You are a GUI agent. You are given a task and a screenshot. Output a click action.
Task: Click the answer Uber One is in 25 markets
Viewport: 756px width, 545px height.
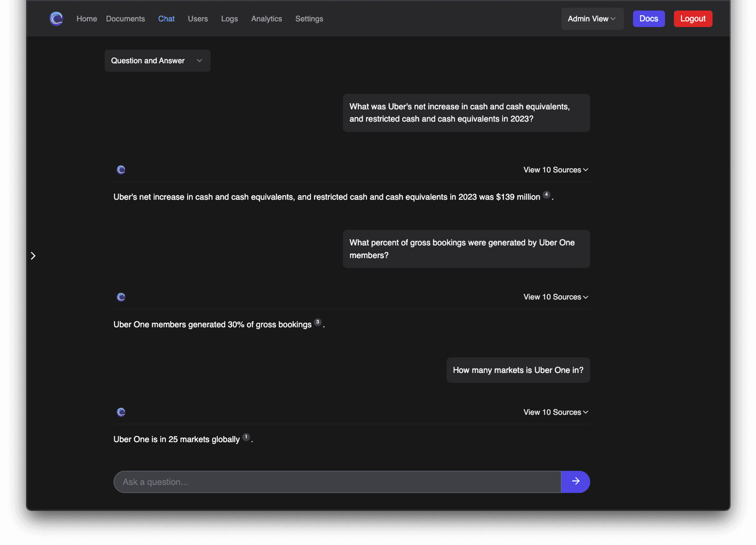click(183, 439)
